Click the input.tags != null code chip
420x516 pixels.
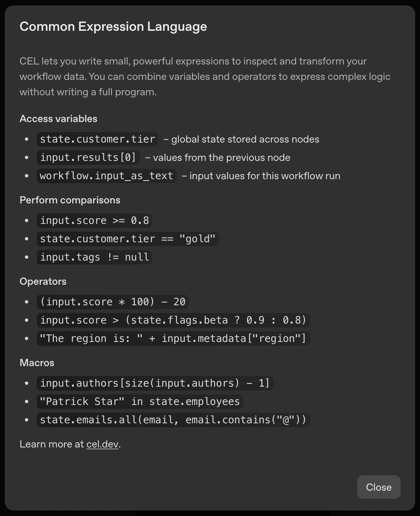[94, 257]
